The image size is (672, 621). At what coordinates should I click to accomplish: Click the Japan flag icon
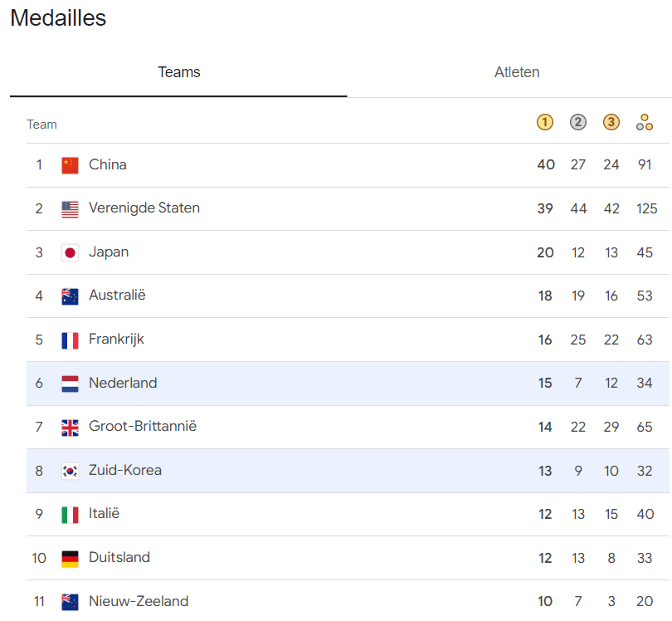pos(70,252)
